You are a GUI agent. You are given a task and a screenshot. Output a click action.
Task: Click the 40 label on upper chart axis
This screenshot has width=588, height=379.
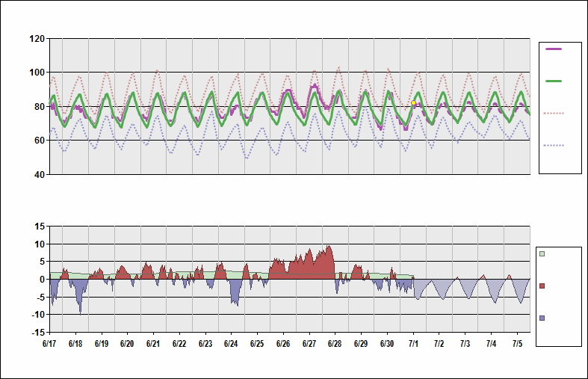click(x=38, y=174)
